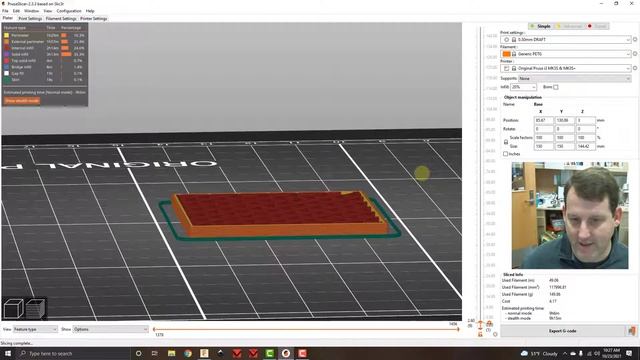Open green C app taskbar icon
640x360 pixels.
click(269, 353)
